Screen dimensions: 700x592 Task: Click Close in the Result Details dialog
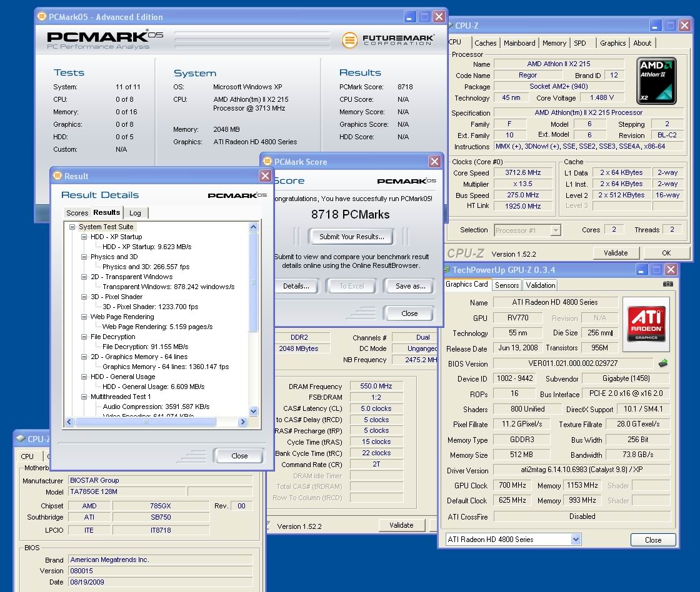[x=239, y=455]
